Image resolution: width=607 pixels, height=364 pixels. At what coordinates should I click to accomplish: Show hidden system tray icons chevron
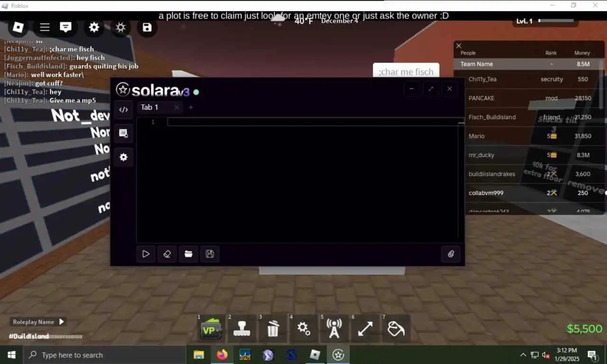pos(523,355)
